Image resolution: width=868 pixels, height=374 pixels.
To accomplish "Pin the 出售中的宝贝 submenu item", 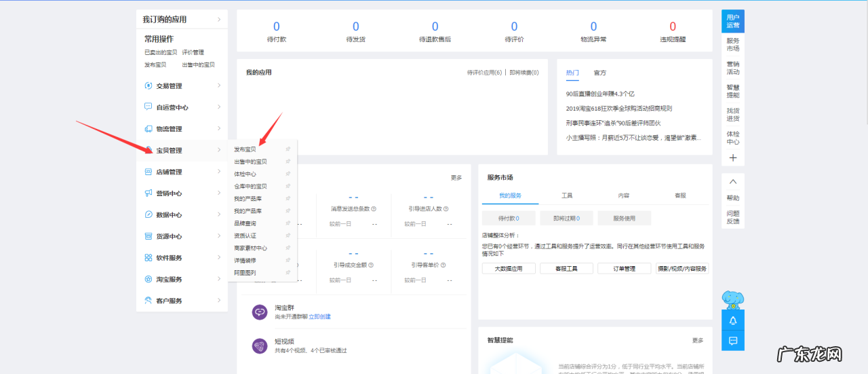I will click(x=288, y=162).
